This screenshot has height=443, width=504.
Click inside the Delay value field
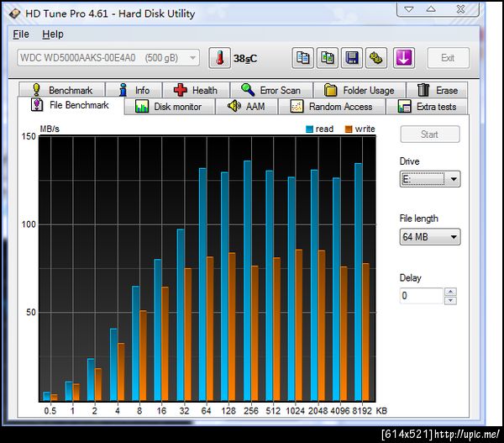pyautogui.click(x=422, y=296)
